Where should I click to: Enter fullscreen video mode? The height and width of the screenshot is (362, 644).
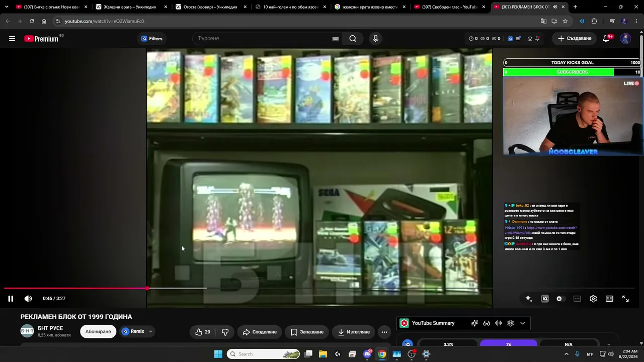coord(625,299)
